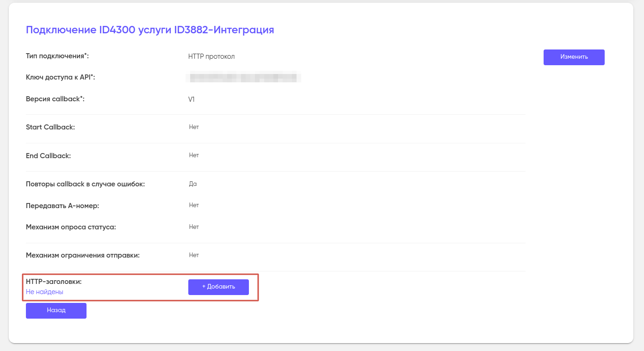Select the Тип подключения label

[57, 56]
